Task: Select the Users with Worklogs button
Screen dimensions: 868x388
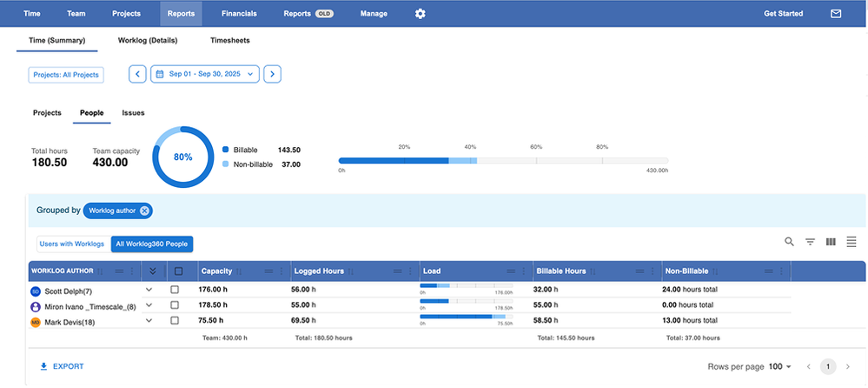Action: tap(71, 244)
